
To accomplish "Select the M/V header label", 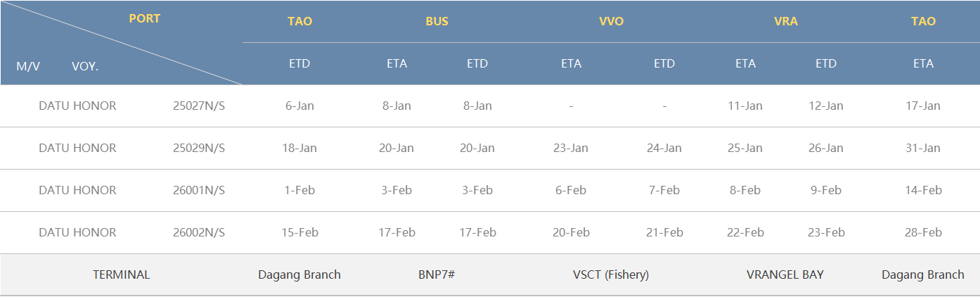I will point(28,66).
